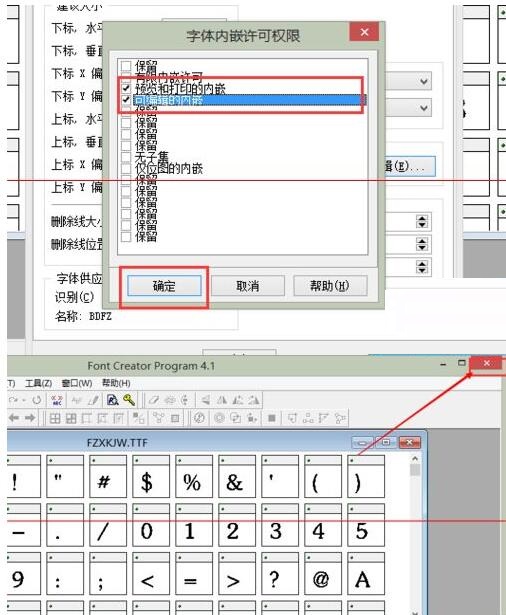Click the yellow key icon in the toolbar

pos(129,400)
